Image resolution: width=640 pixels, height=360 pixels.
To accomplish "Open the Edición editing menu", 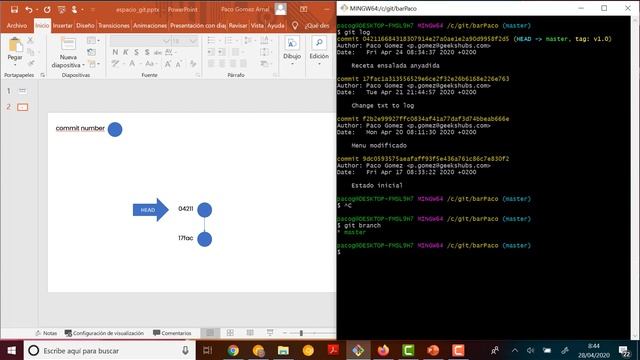I will (x=319, y=51).
